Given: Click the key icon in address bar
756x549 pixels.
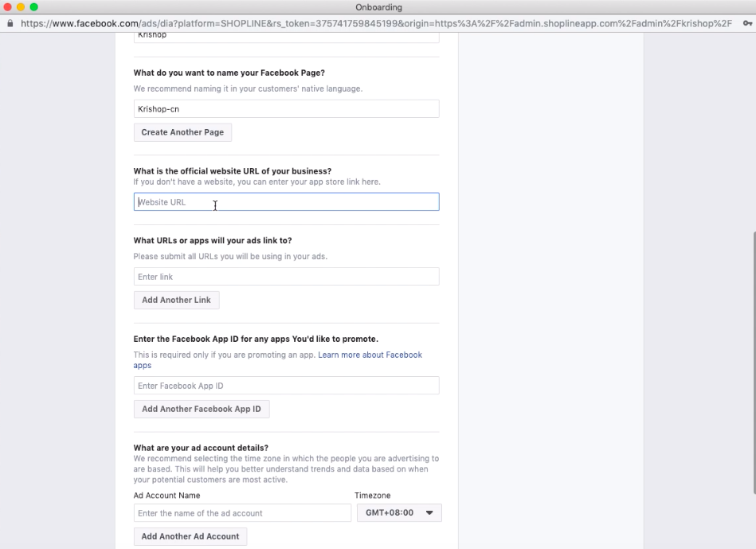Looking at the screenshot, I should pyautogui.click(x=748, y=23).
